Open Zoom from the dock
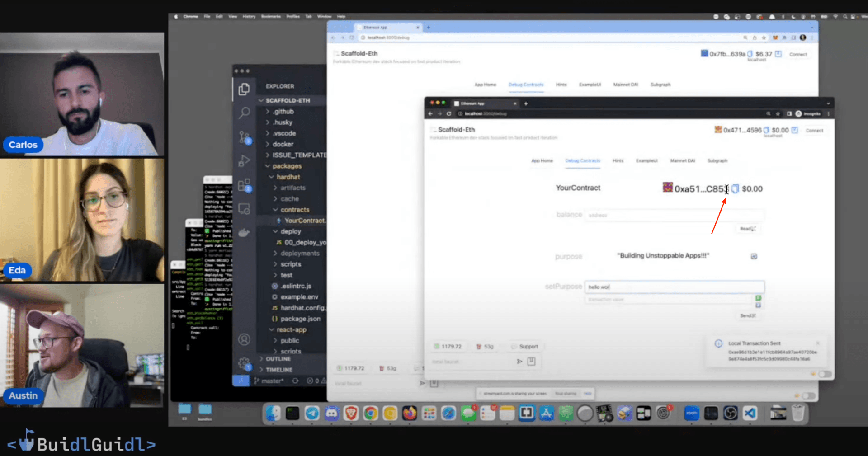 click(691, 413)
